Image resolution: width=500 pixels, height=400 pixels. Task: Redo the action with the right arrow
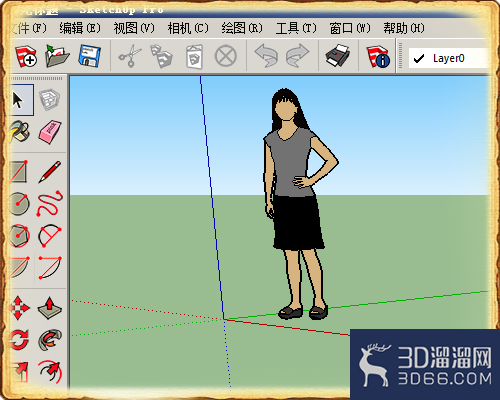[x=297, y=56]
